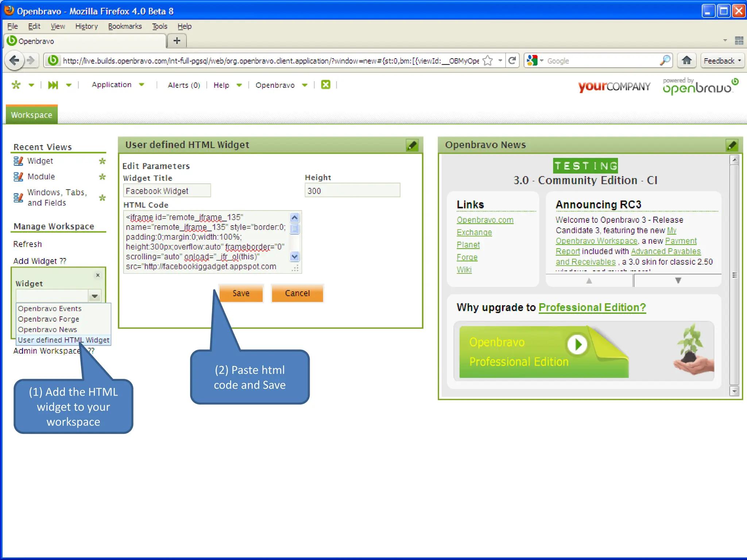Click the Height input field
The width and height of the screenshot is (747, 560).
click(352, 191)
